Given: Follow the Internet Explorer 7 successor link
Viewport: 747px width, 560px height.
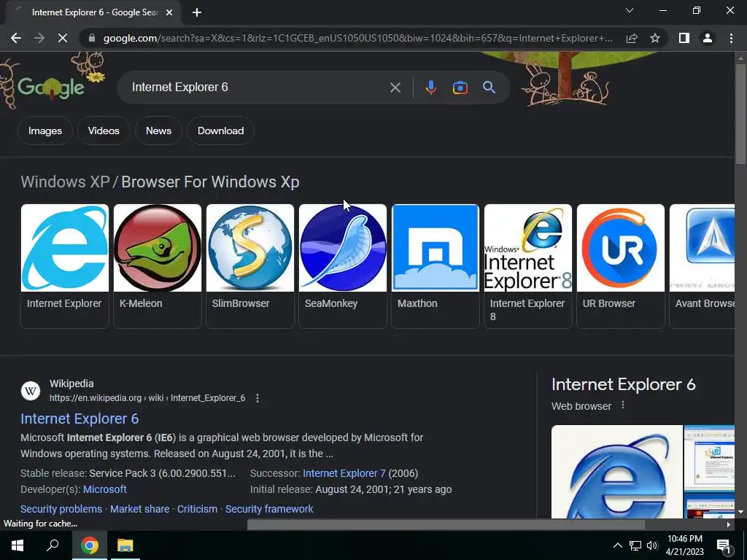Looking at the screenshot, I should (x=344, y=473).
